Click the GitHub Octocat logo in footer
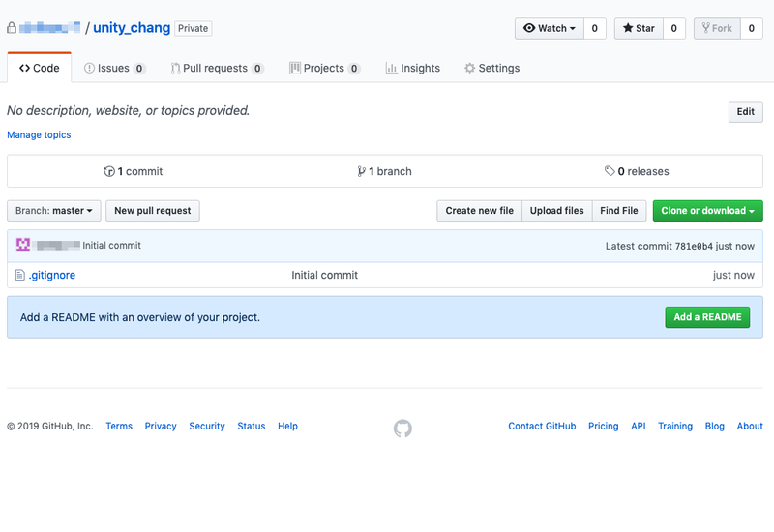The height and width of the screenshot is (532, 774). [x=402, y=429]
